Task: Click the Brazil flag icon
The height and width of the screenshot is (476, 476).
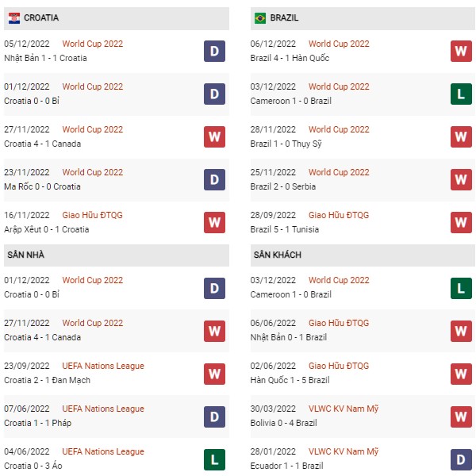Action: tap(260, 17)
